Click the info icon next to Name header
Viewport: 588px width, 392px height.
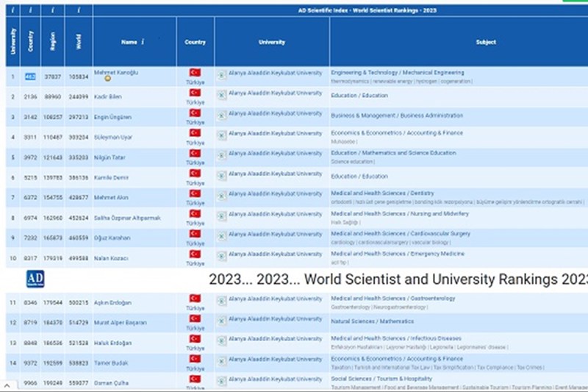pyautogui.click(x=143, y=42)
